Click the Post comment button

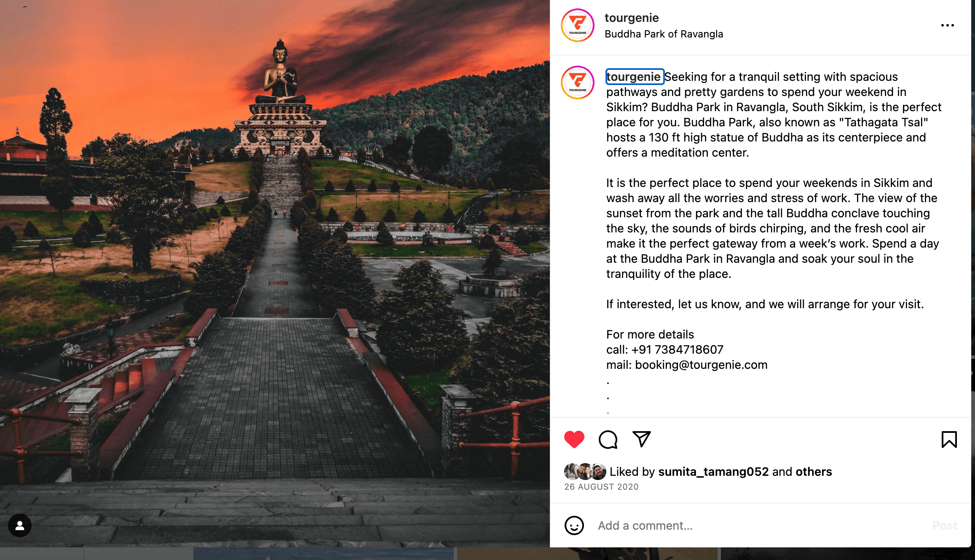945,525
